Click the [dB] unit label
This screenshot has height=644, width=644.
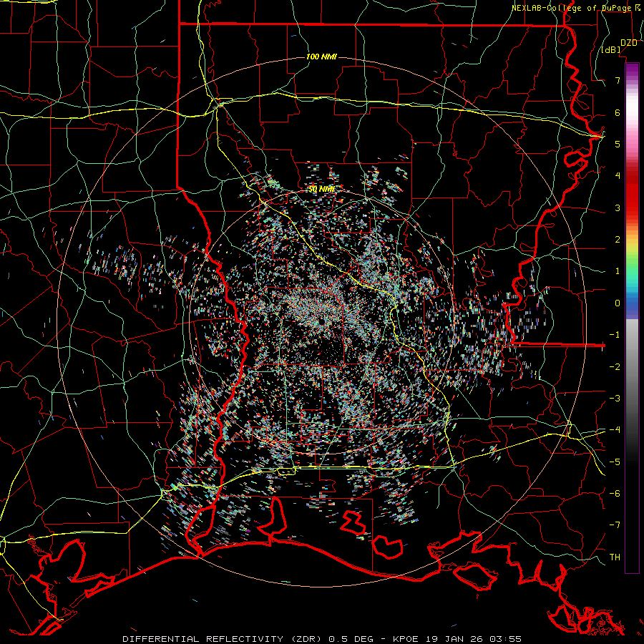point(611,50)
